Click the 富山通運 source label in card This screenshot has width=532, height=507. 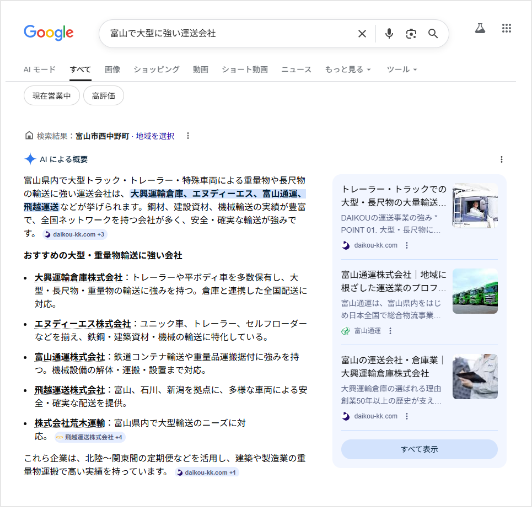click(367, 331)
